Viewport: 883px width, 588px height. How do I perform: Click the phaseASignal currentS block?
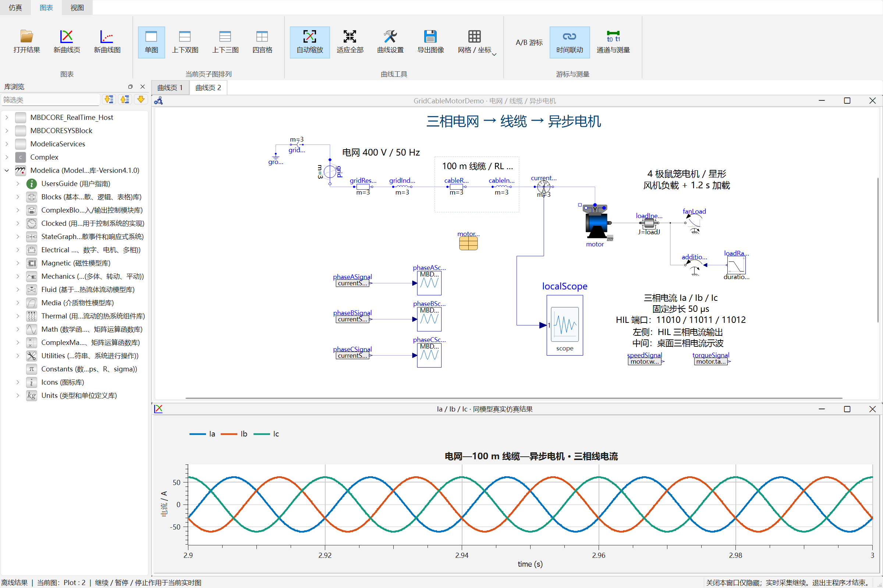[352, 283]
